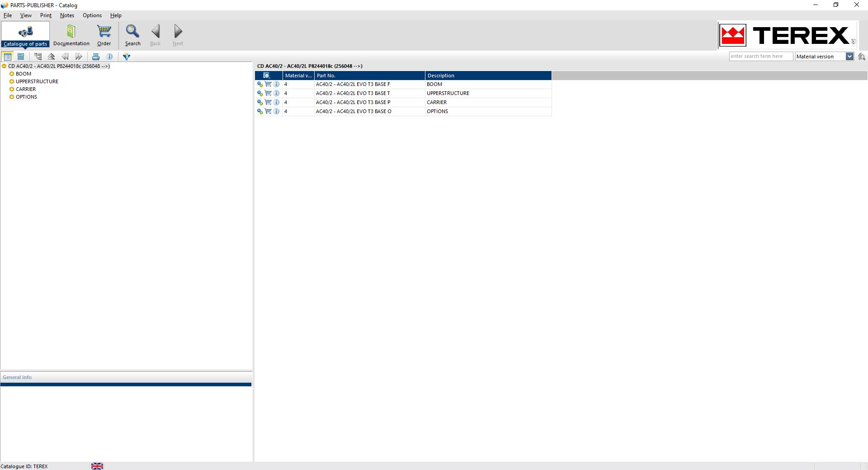Open the Notes menu
This screenshot has width=868, height=470.
pos(67,15)
